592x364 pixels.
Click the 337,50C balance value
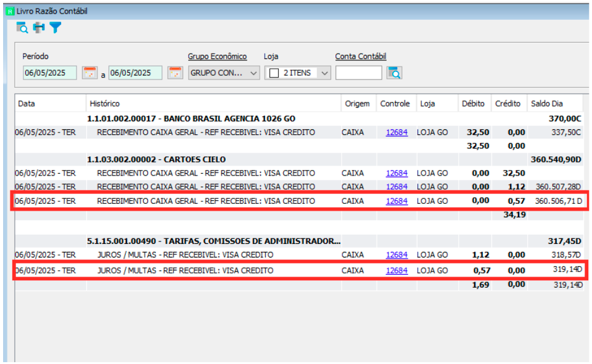point(565,132)
